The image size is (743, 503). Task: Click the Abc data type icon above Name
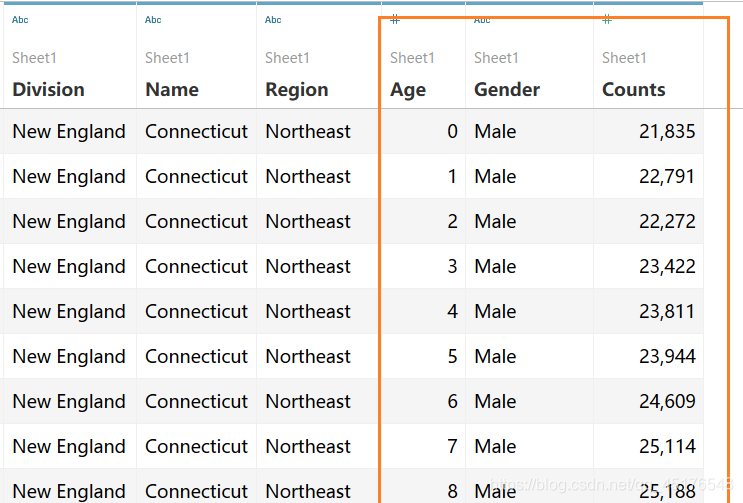[153, 20]
